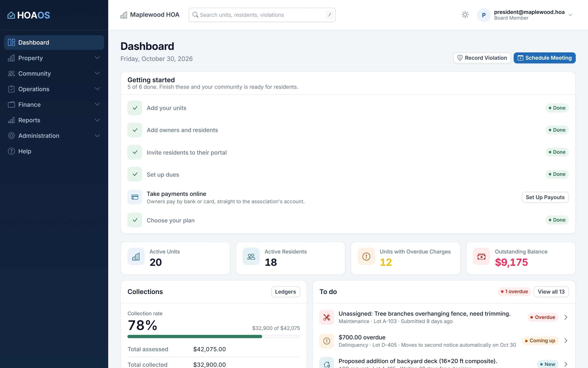
Task: Click the 1 overdue badge
Action: coord(514,292)
